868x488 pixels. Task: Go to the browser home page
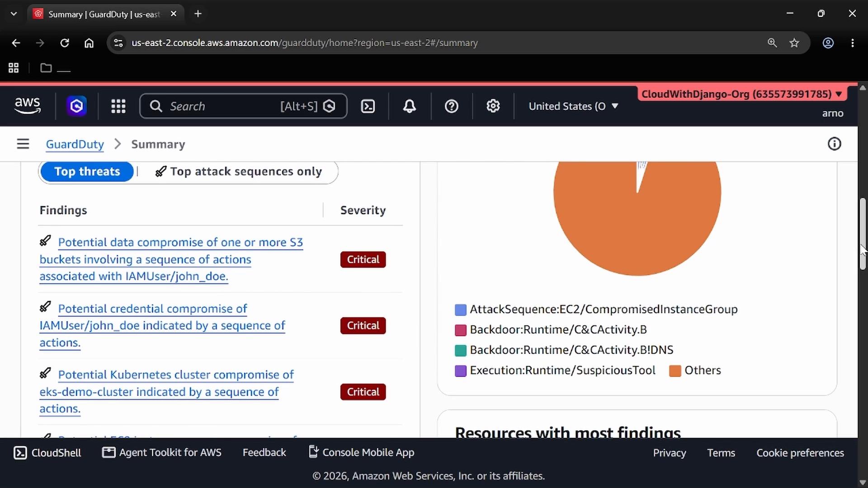click(89, 43)
